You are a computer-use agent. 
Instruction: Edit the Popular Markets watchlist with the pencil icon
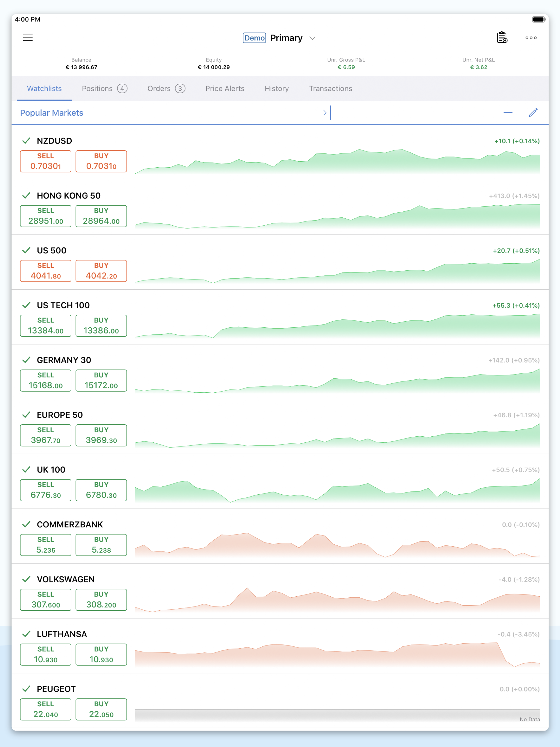pos(533,112)
